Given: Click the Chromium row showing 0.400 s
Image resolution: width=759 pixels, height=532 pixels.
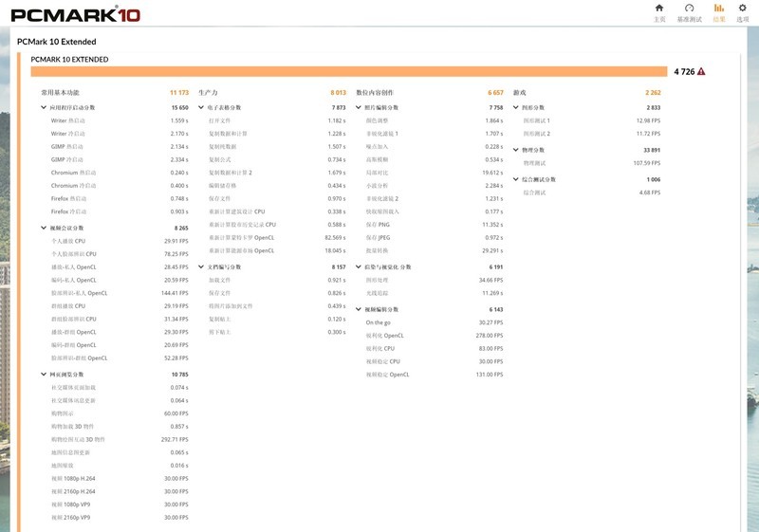Looking at the screenshot, I should (120, 186).
